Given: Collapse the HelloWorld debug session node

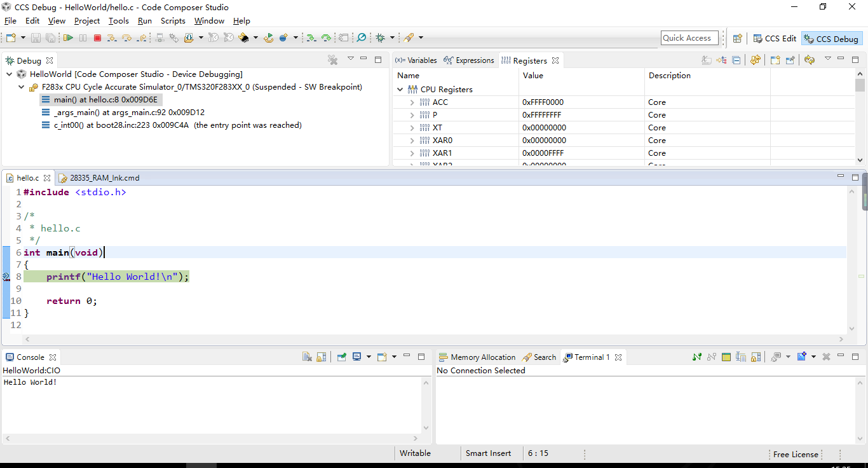Looking at the screenshot, I should click(x=10, y=74).
